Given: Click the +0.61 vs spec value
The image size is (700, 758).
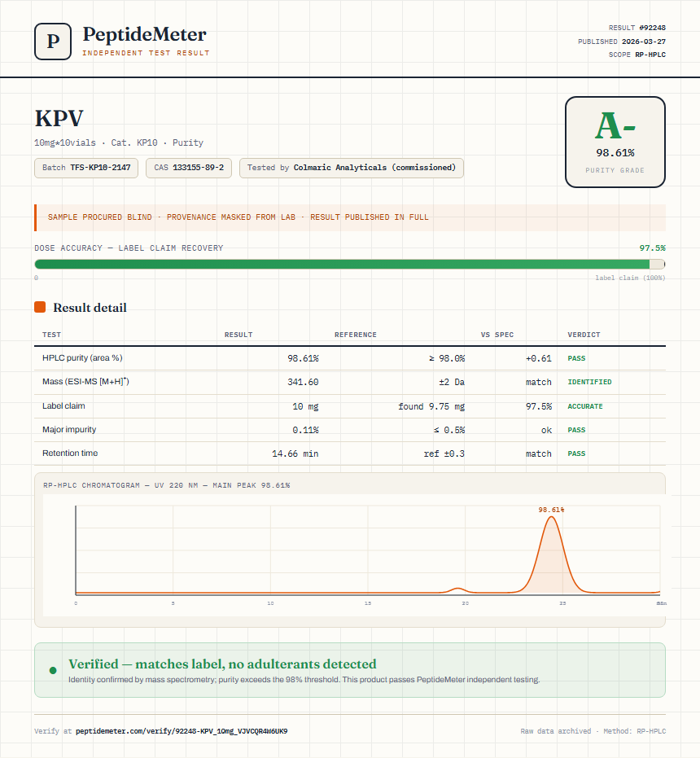Looking at the screenshot, I should 539,358.
